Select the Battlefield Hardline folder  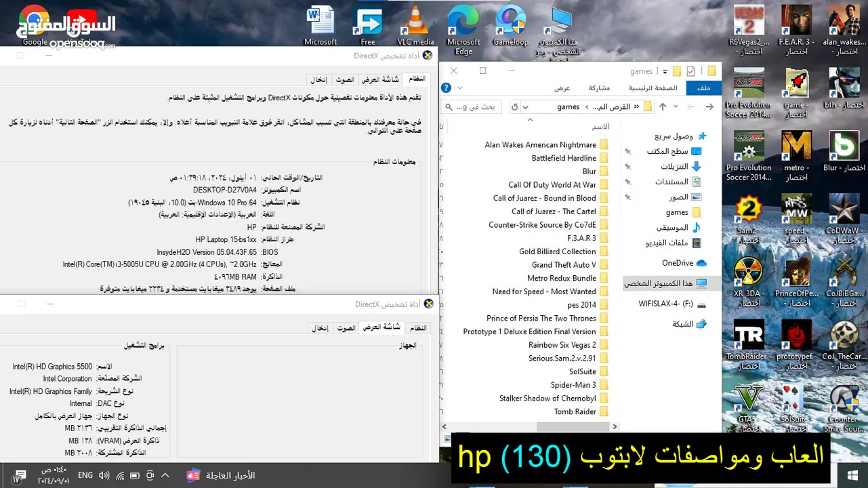[569, 158]
